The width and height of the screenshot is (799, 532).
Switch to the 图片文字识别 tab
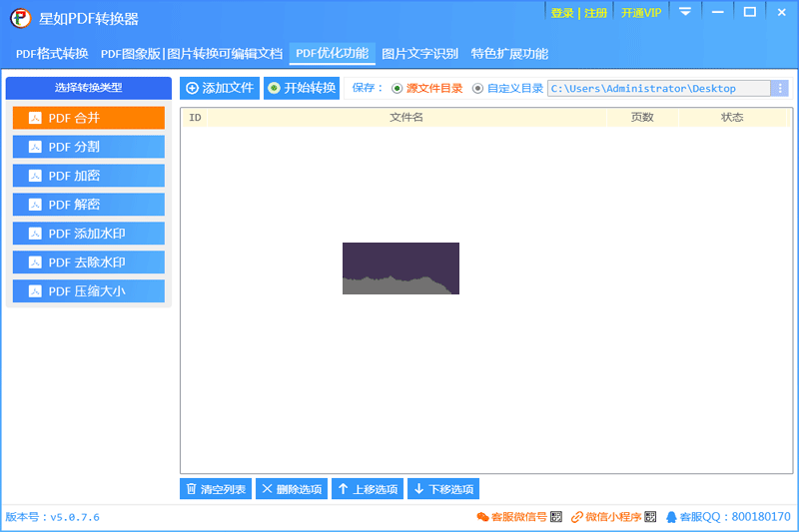coord(419,54)
